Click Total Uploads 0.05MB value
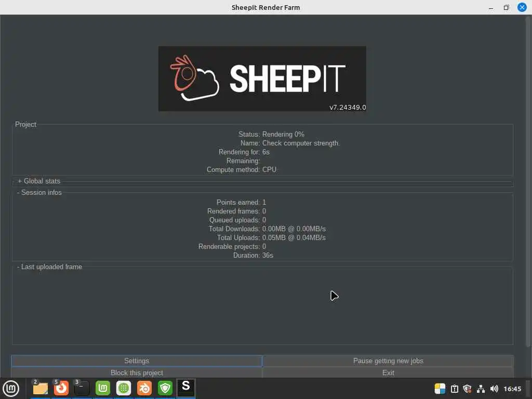Image resolution: width=532 pixels, height=399 pixels. coord(294,238)
